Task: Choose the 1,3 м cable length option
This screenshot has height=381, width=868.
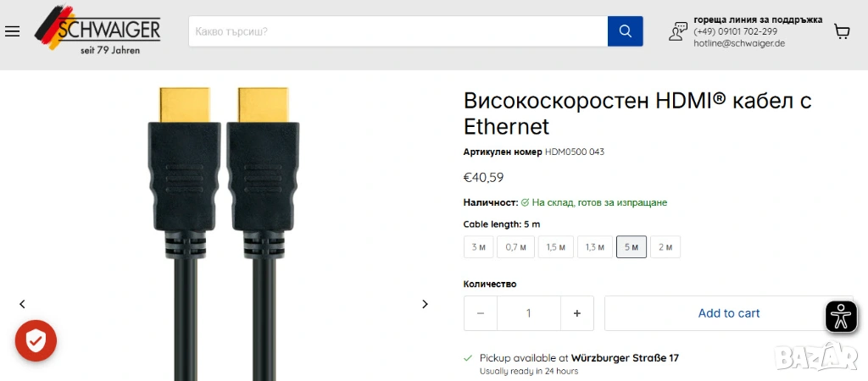Action: (595, 247)
